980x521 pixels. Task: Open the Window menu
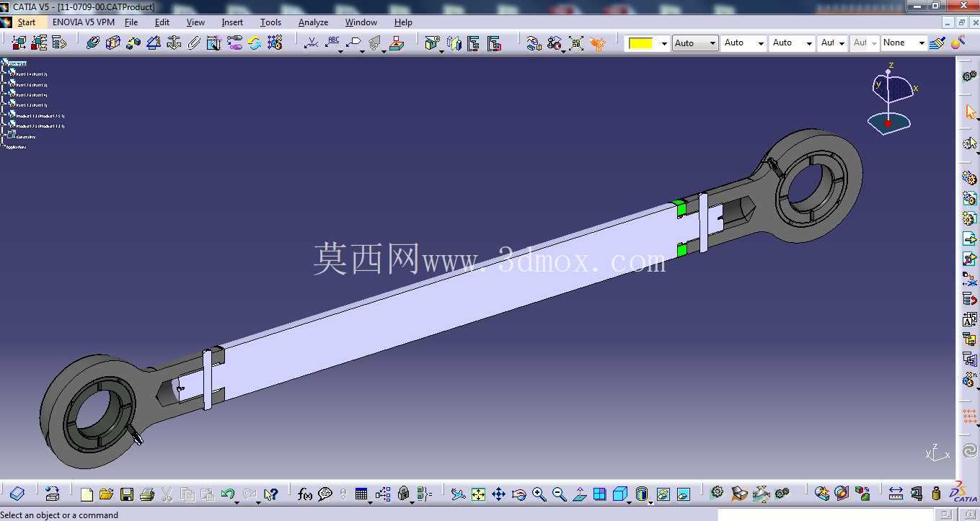click(x=361, y=22)
